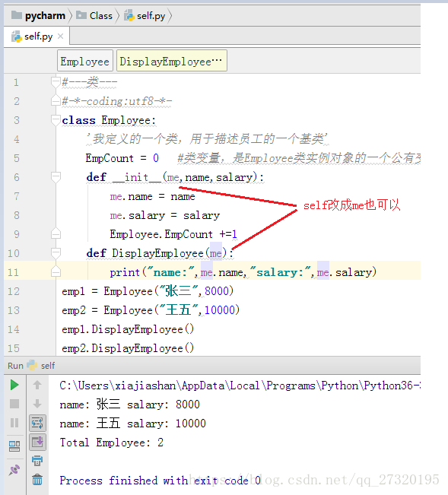Image resolution: width=448 pixels, height=495 pixels.
Task: Click the self run configuration tab
Action: [x=41, y=366]
